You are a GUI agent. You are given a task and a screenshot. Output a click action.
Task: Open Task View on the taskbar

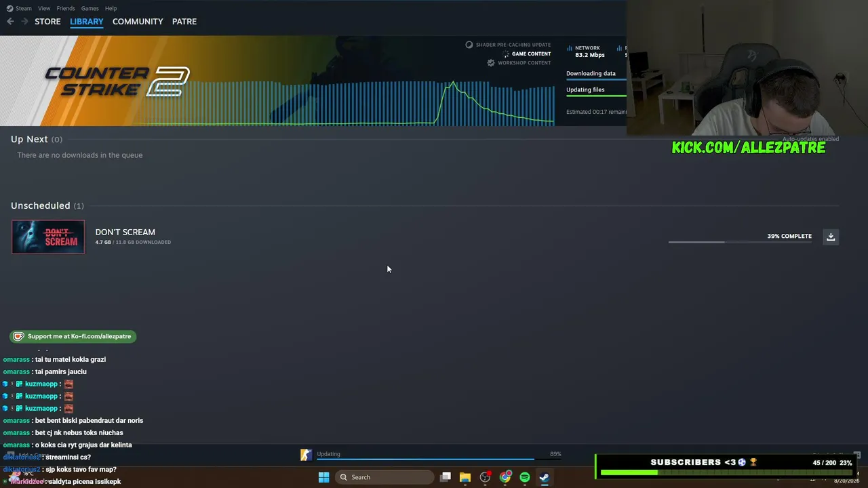[446, 477]
